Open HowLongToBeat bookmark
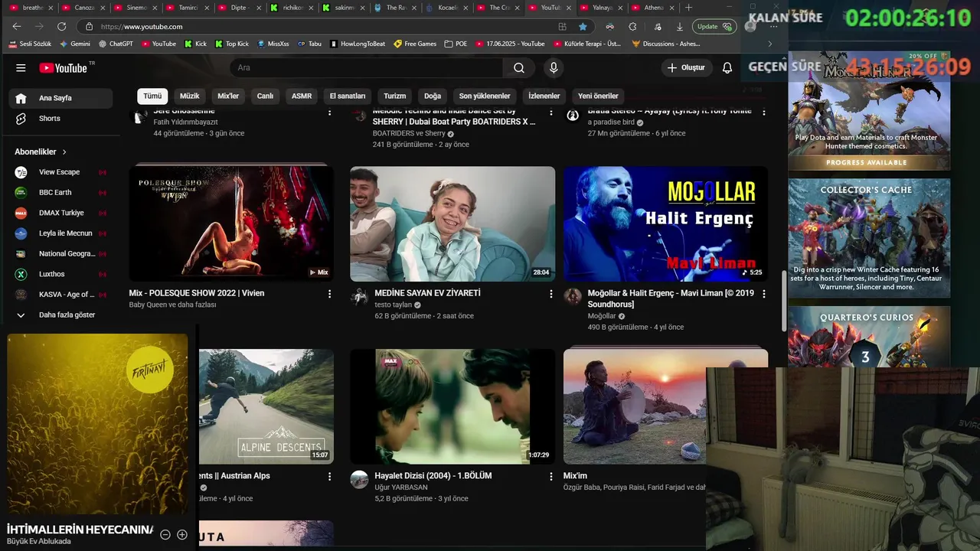980x551 pixels. point(358,44)
